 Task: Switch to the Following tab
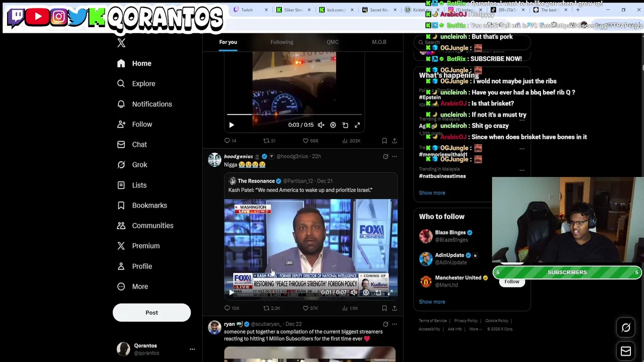click(282, 42)
